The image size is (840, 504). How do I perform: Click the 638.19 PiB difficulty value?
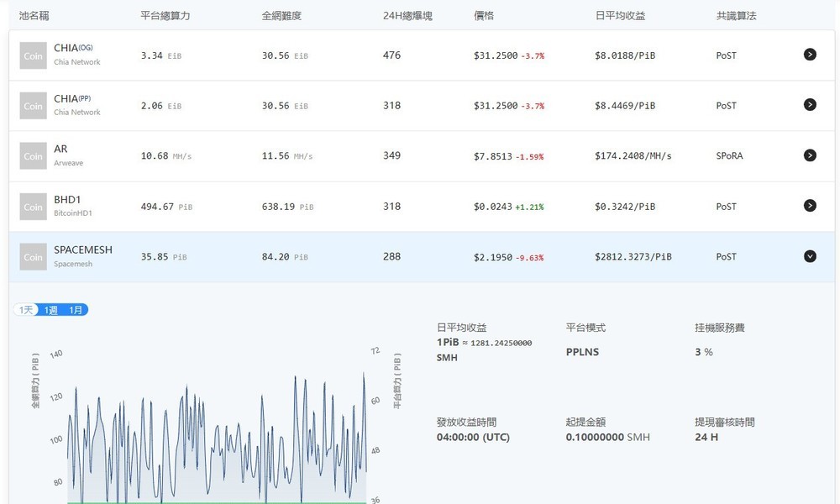(x=287, y=207)
